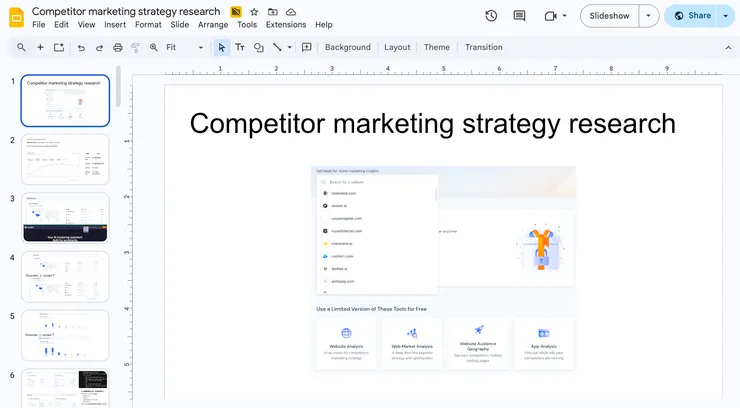Select the line tool
Image resolution: width=740 pixels, height=408 pixels.
point(278,47)
